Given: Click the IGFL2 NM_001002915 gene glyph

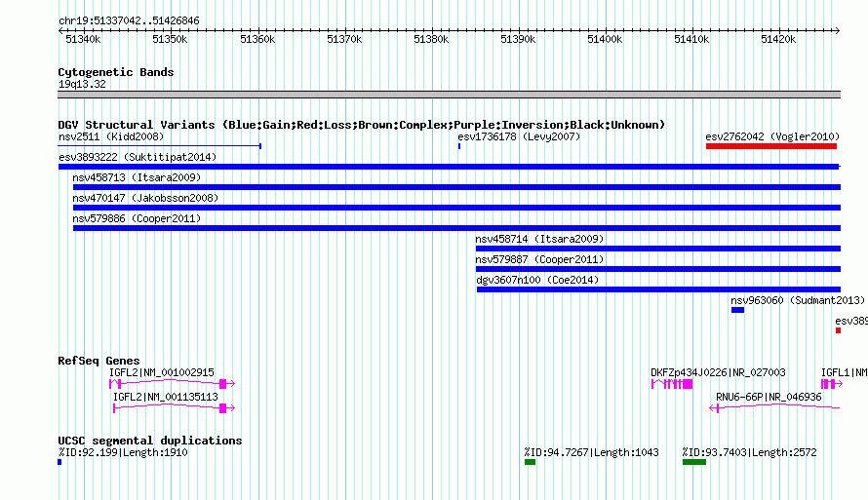Looking at the screenshot, I should click(x=173, y=383).
